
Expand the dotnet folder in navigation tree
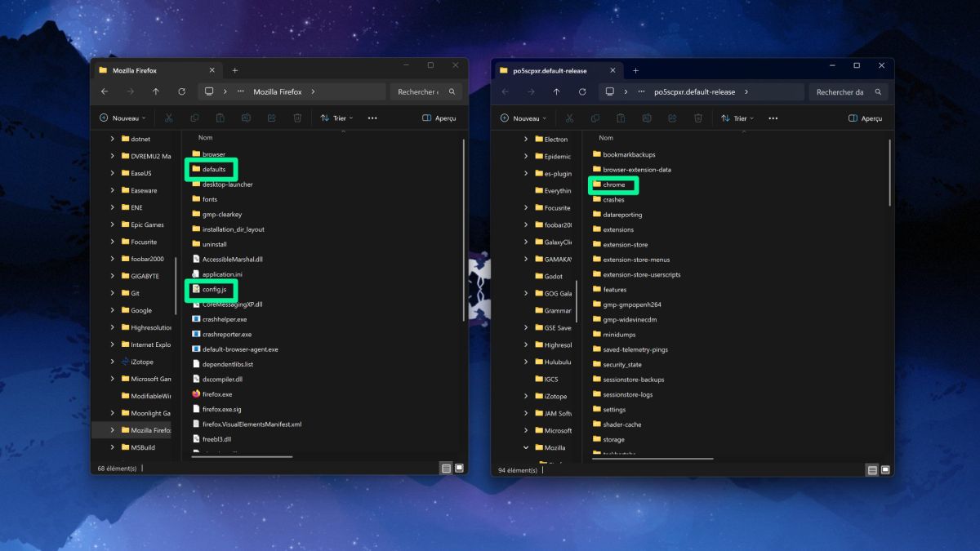point(113,139)
